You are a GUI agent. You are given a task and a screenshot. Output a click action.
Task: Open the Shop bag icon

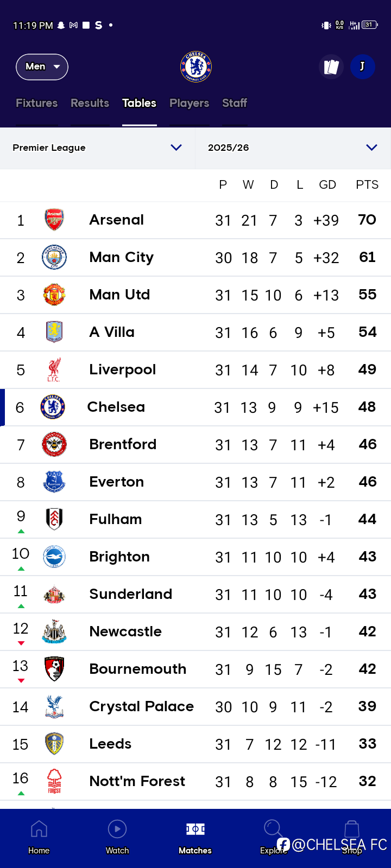pyautogui.click(x=352, y=829)
